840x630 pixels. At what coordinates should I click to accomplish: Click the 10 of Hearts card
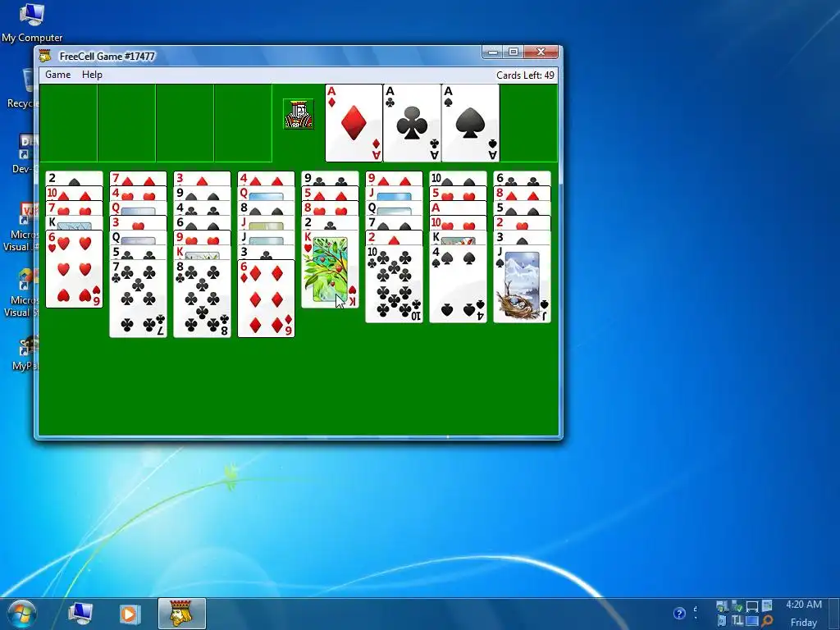pos(458,223)
